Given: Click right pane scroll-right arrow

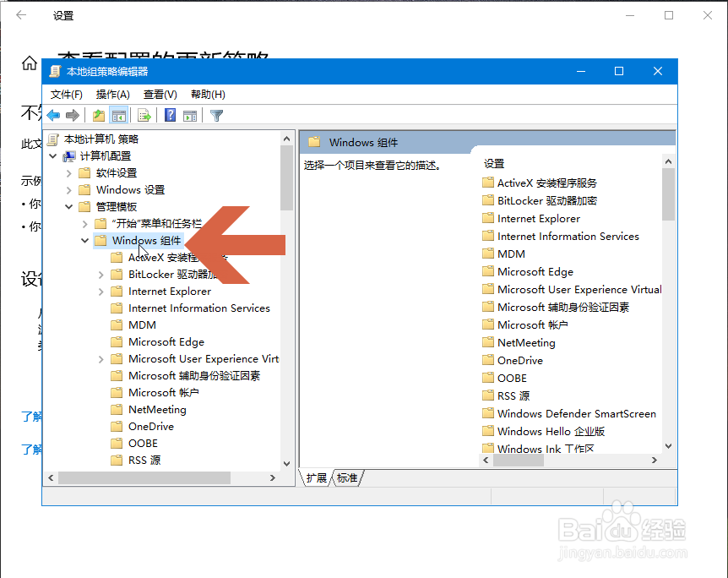Looking at the screenshot, I should 655,460.
